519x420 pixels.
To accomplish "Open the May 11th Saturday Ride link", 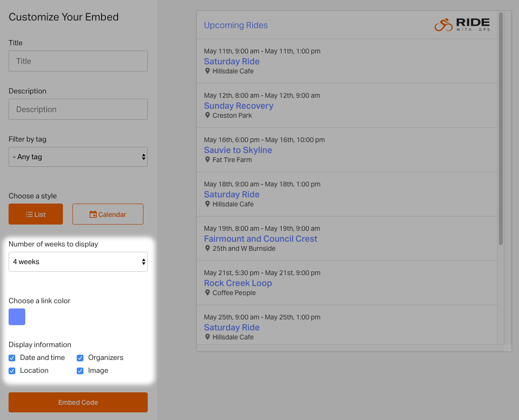I will 232,61.
